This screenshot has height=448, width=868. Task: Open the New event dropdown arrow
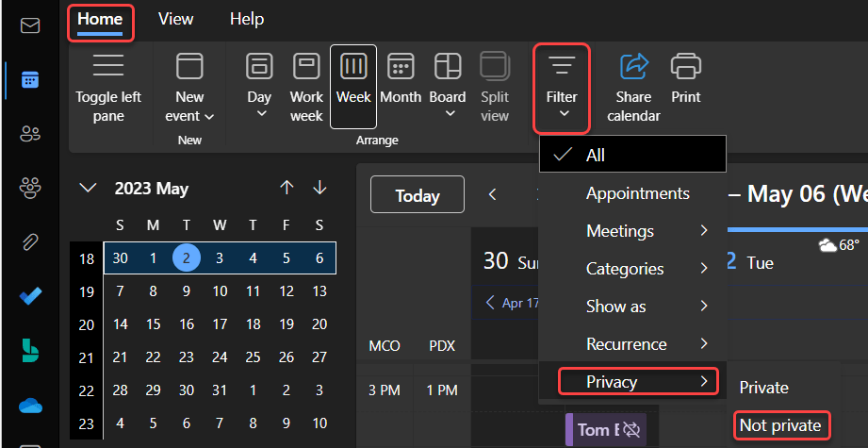208,117
